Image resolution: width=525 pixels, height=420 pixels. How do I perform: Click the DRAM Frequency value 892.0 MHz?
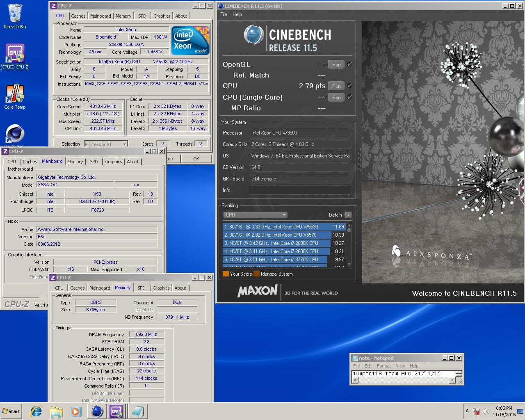[146, 334]
